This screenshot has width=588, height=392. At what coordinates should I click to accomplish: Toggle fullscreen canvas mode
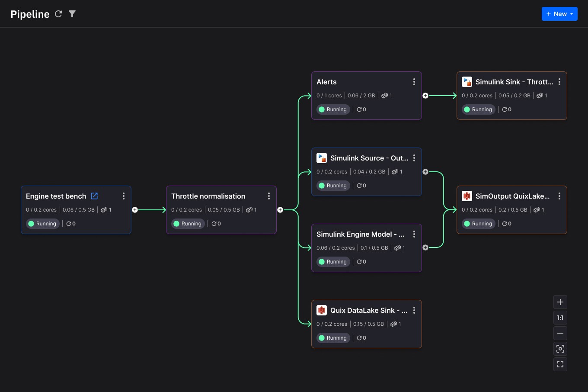pyautogui.click(x=560, y=364)
